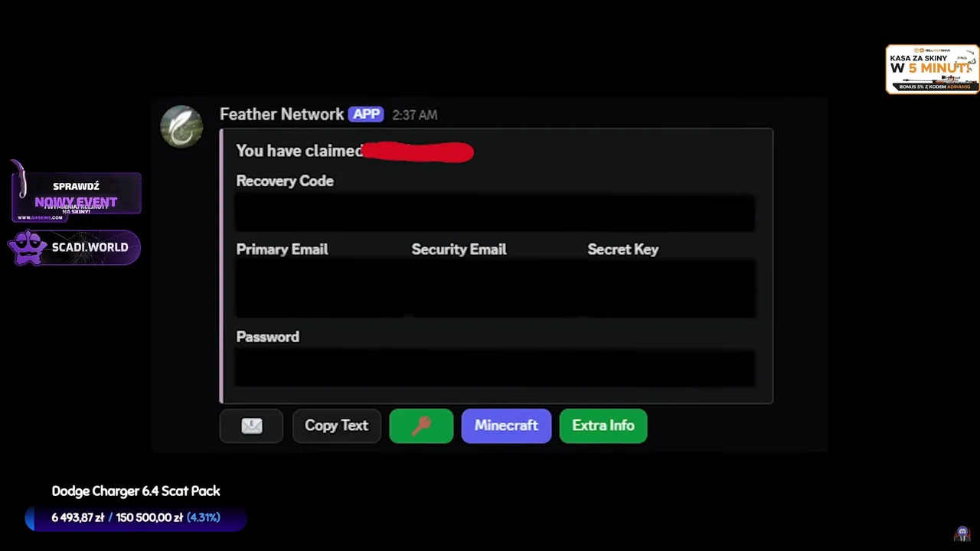Click the knife icon on the event banner
This screenshot has height=551, width=980.
[x=21, y=180]
